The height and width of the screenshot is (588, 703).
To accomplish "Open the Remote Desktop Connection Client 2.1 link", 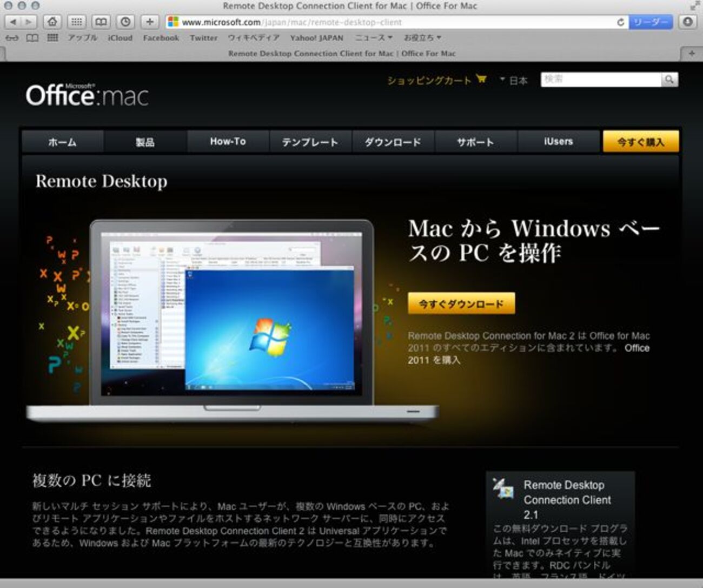I will coord(567,500).
